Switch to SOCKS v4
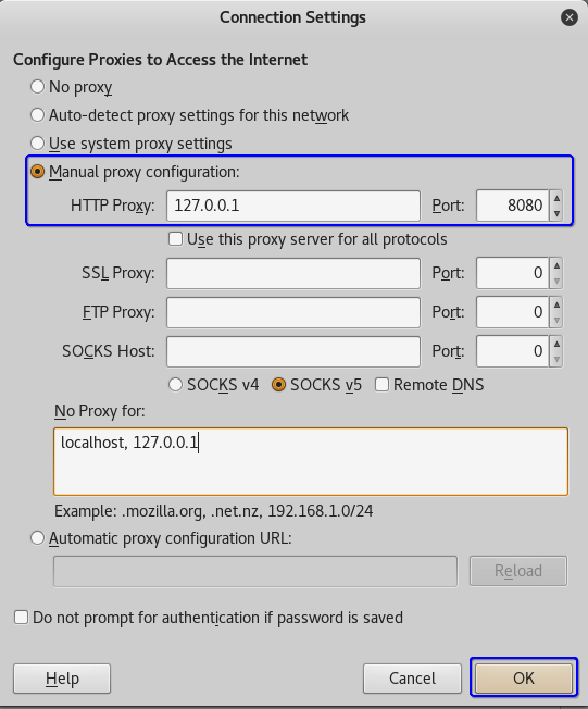Image resolution: width=588 pixels, height=709 pixels. (x=176, y=384)
